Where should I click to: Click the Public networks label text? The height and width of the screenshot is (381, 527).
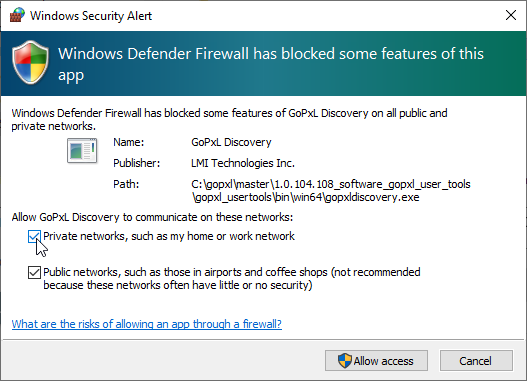coord(232,279)
